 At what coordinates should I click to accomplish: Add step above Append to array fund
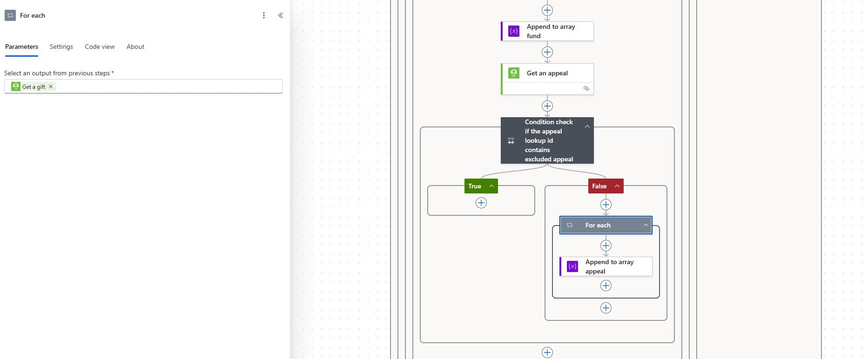point(547,10)
